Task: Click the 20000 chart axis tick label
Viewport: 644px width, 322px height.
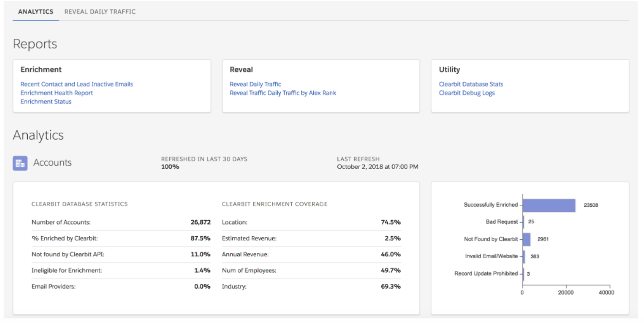Action: [566, 293]
